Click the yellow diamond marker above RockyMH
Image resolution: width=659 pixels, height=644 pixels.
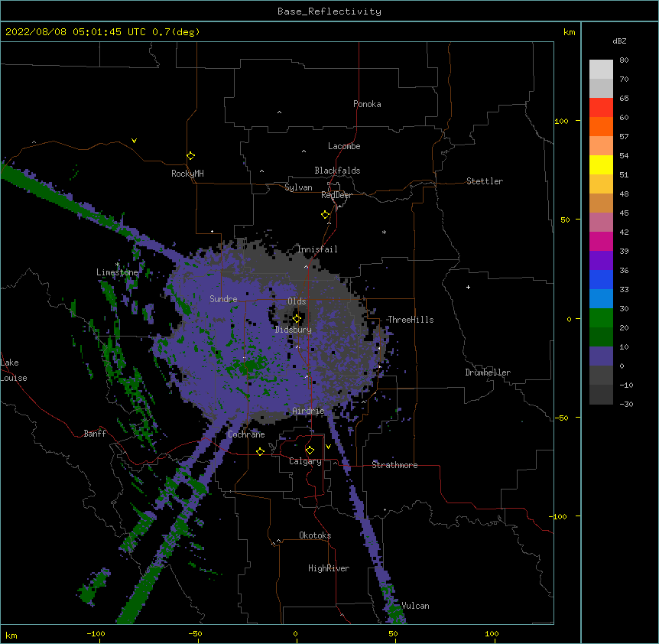pyautogui.click(x=191, y=156)
